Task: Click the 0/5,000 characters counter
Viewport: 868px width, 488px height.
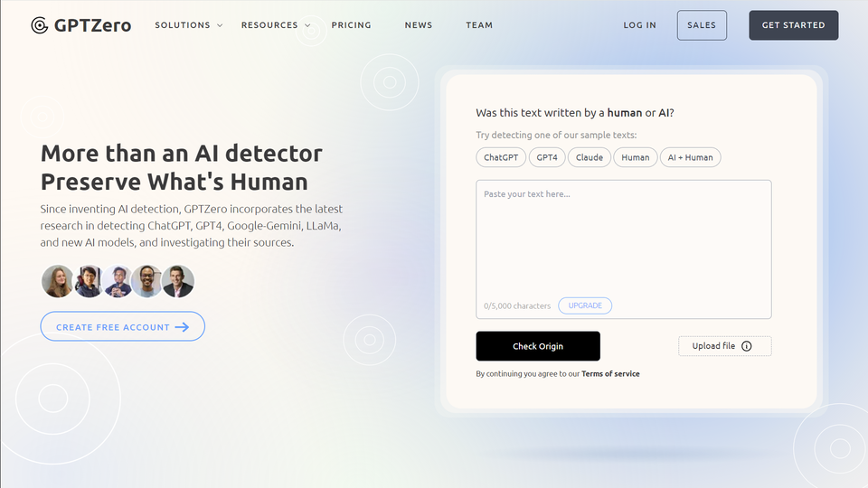Action: coord(517,306)
